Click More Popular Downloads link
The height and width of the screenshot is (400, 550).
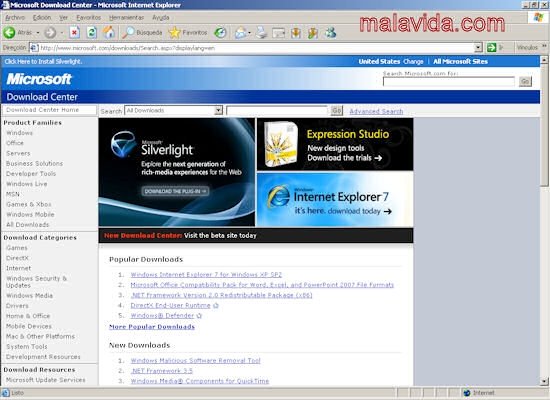[152, 327]
